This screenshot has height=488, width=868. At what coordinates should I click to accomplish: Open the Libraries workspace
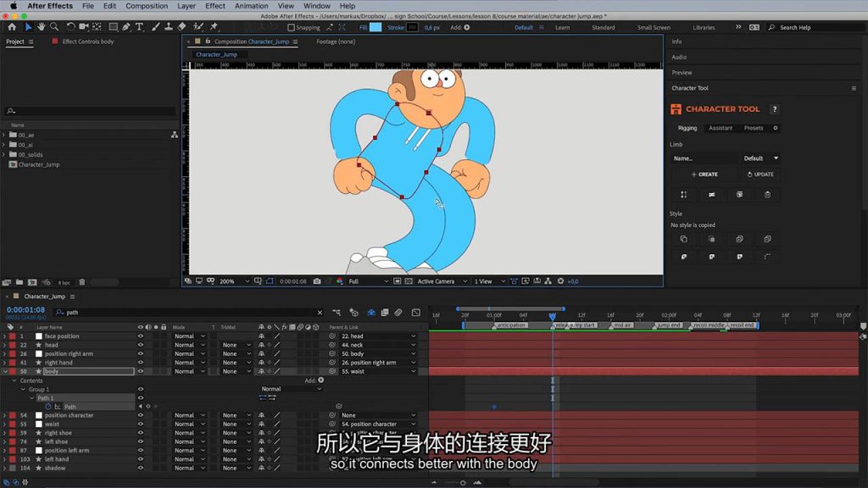704,27
